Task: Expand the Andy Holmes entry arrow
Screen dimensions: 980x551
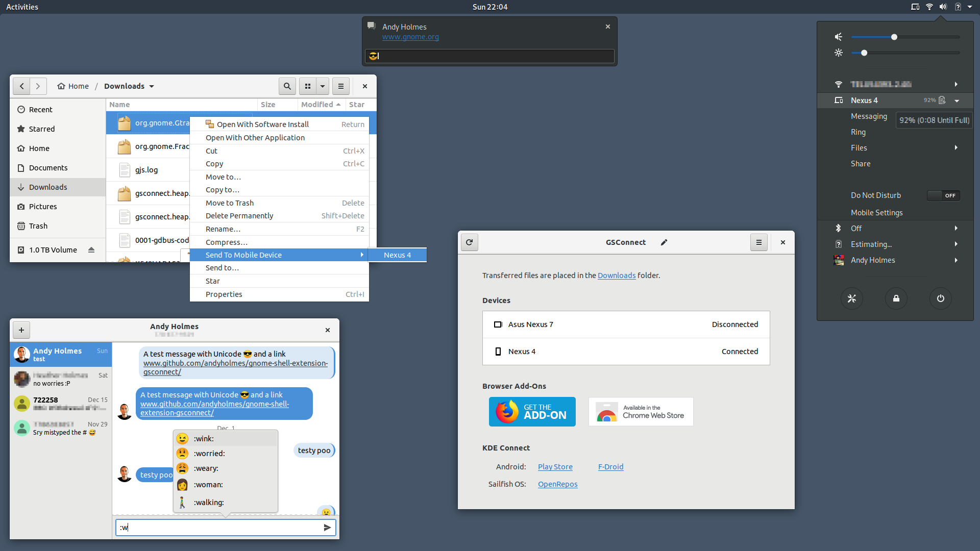Action: point(956,260)
